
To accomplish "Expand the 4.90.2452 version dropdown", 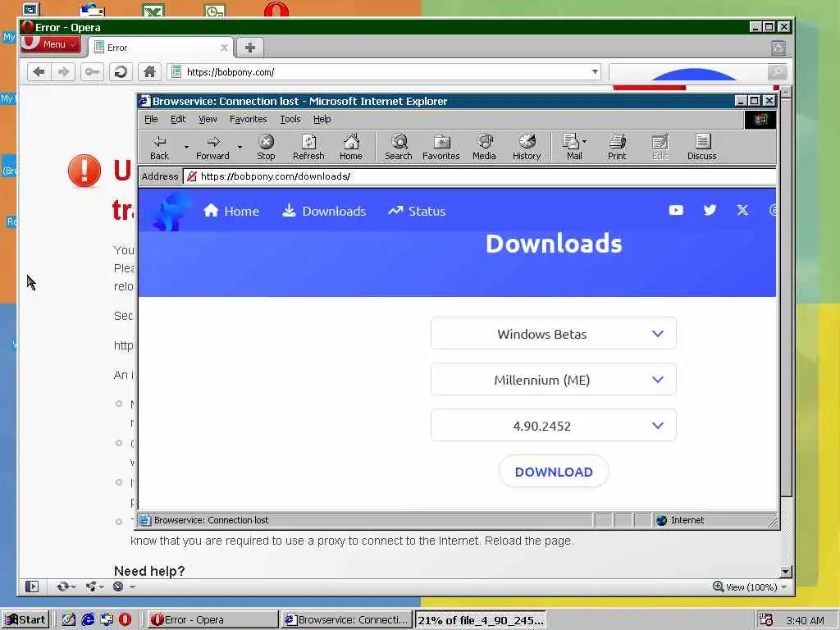I will 554,426.
